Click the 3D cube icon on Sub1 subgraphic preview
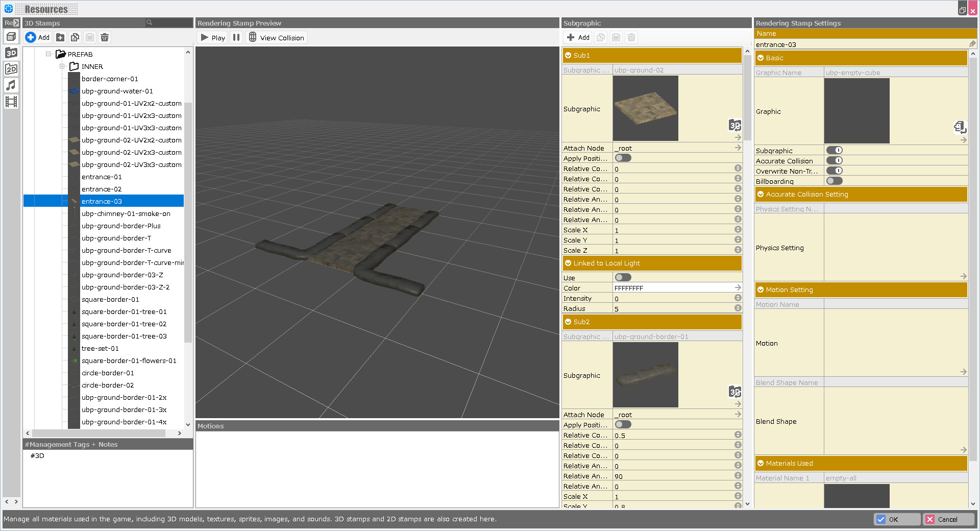Viewport: 980px width, 531px height. coord(734,125)
